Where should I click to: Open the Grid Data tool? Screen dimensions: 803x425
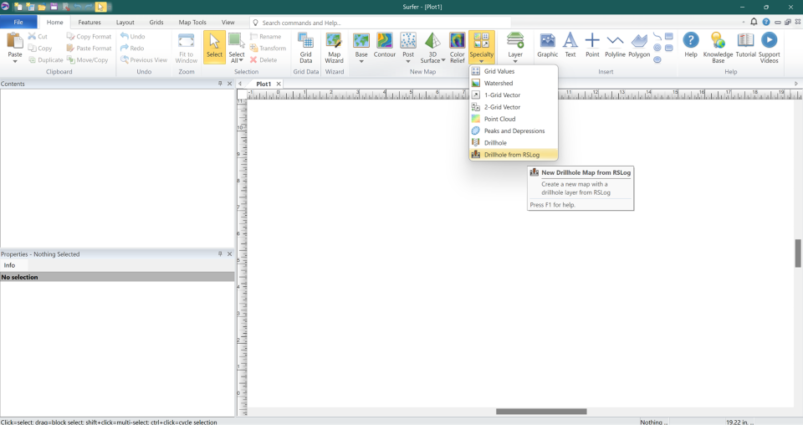pyautogui.click(x=306, y=48)
